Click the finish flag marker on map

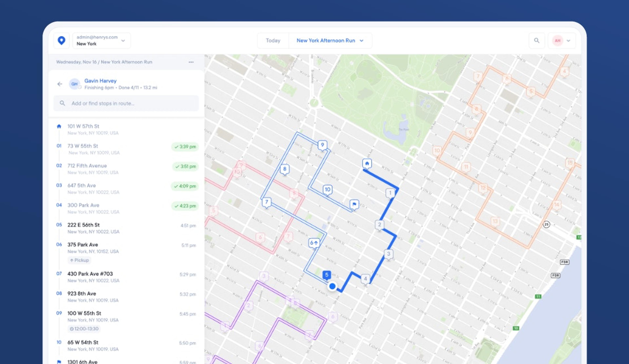click(x=354, y=204)
